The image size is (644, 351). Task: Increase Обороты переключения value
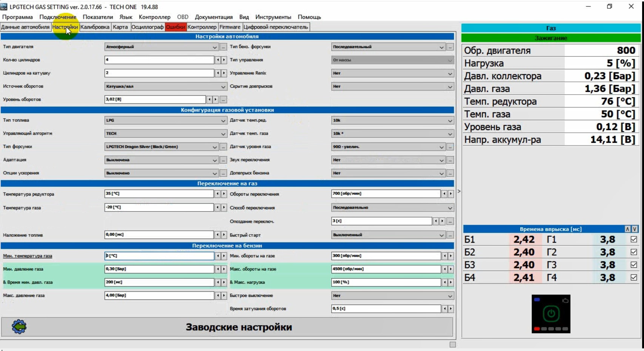click(x=450, y=194)
